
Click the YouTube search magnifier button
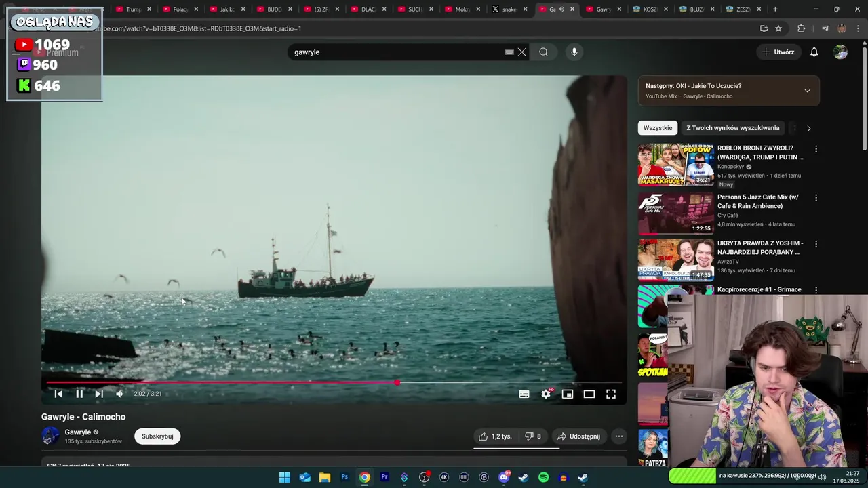point(543,52)
